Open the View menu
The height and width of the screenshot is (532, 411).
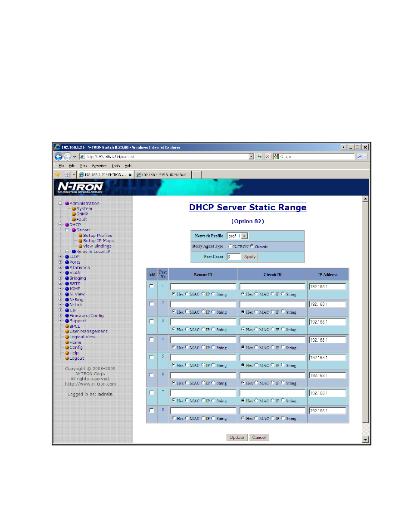point(84,166)
